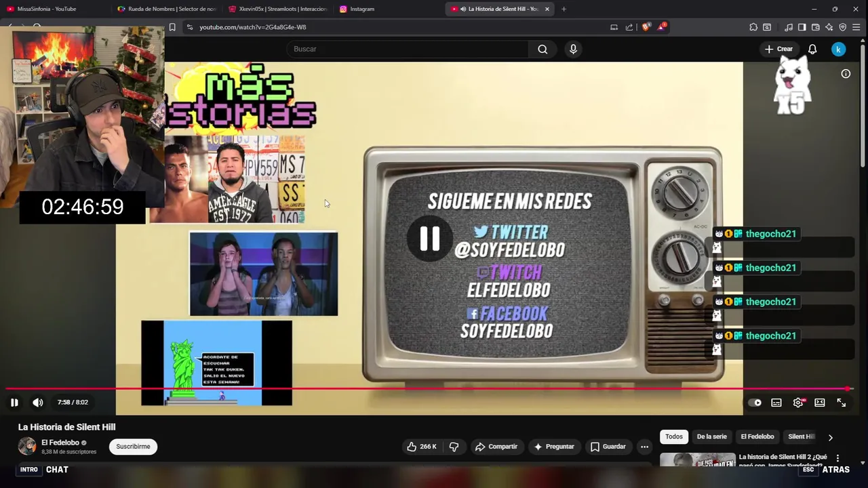Click the 7:58 / 8:02 time display
868x488 pixels.
point(73,403)
